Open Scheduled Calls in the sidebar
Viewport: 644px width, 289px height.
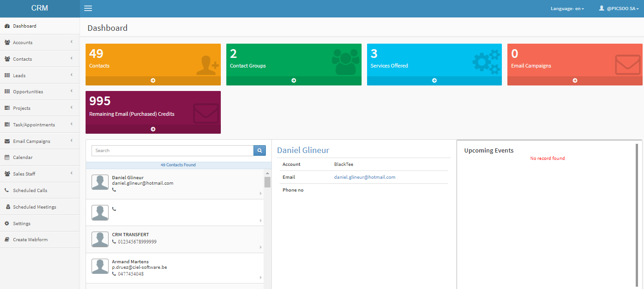(x=40, y=190)
